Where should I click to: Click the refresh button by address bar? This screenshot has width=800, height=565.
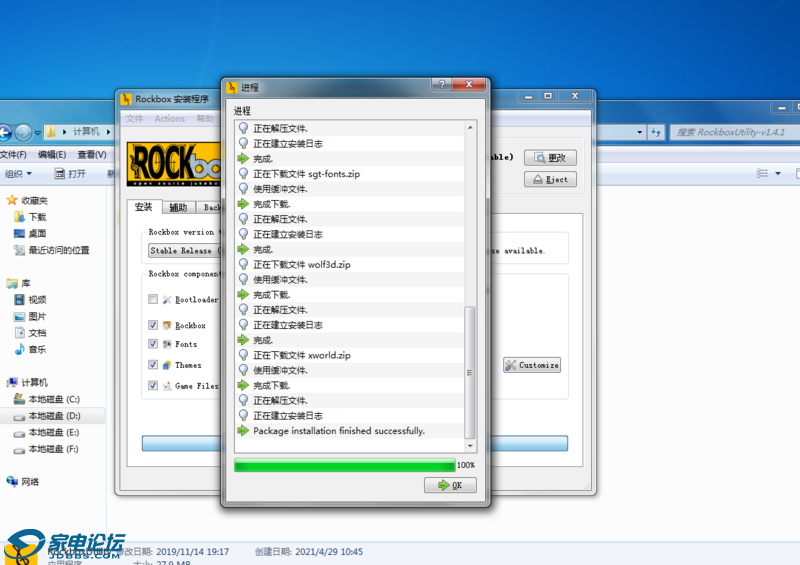click(x=656, y=133)
